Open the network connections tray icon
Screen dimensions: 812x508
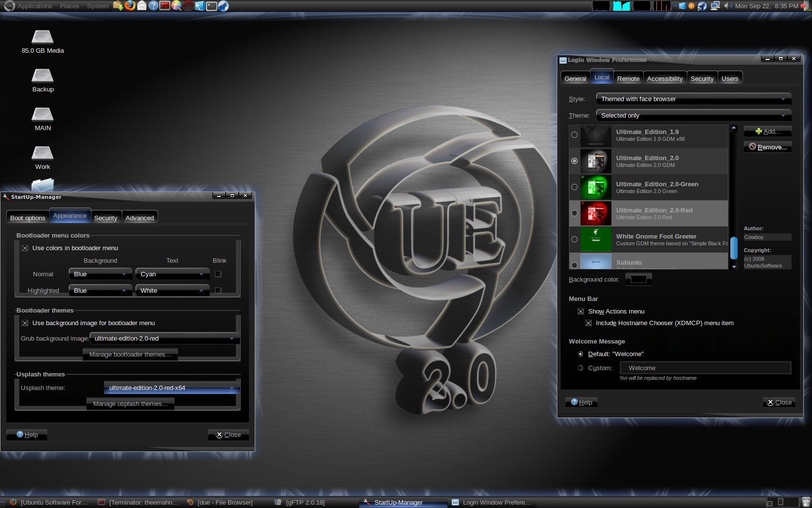click(x=715, y=6)
